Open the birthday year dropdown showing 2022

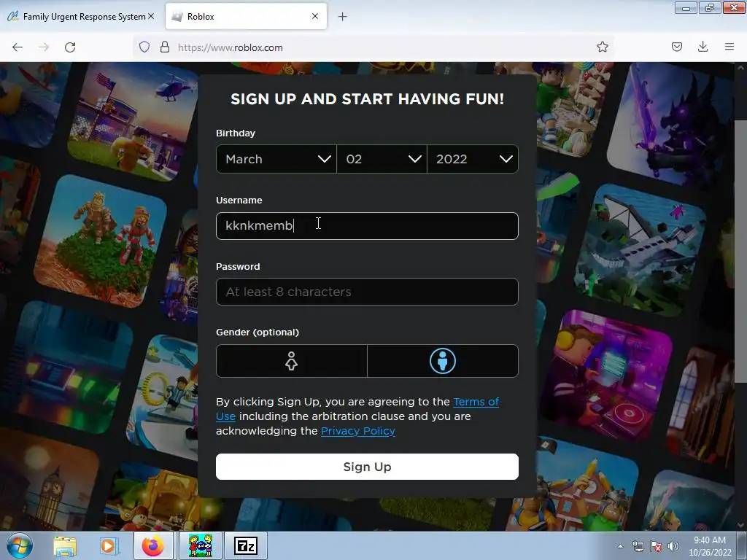[x=473, y=159]
